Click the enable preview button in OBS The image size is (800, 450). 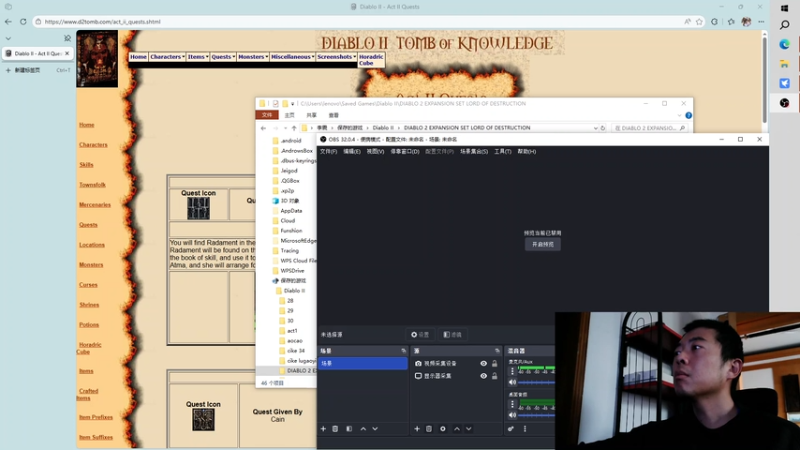pos(543,244)
